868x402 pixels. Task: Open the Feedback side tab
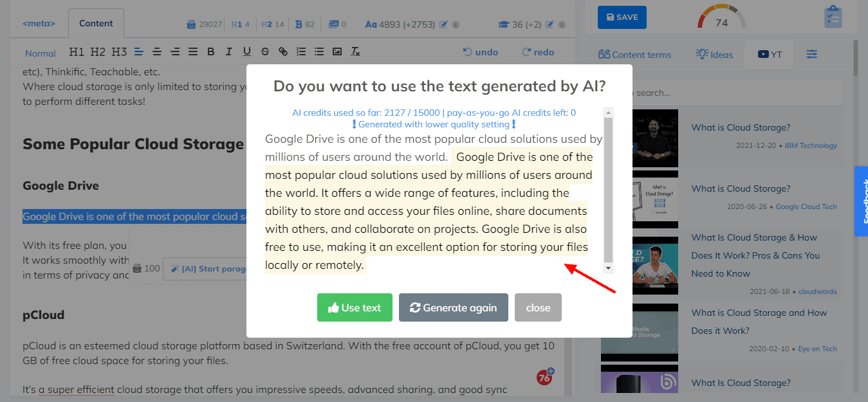point(861,201)
